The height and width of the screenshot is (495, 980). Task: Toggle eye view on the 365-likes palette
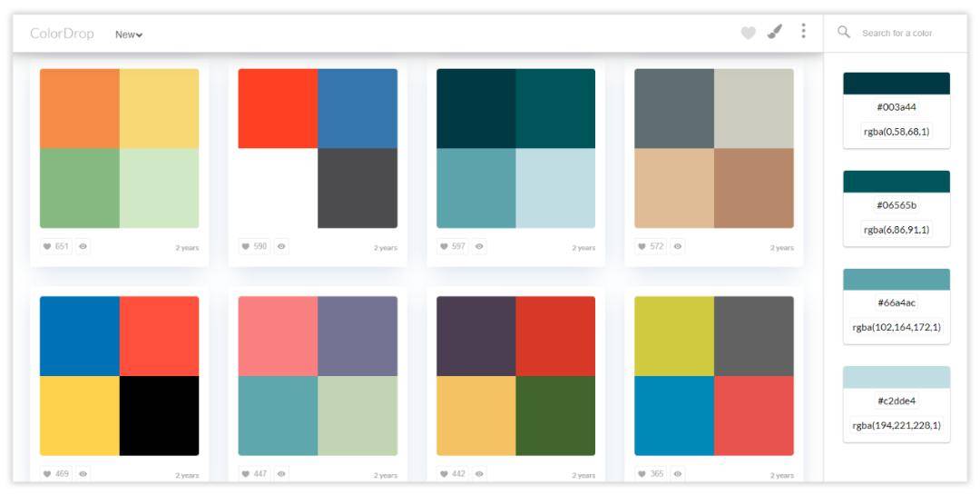[x=678, y=474]
